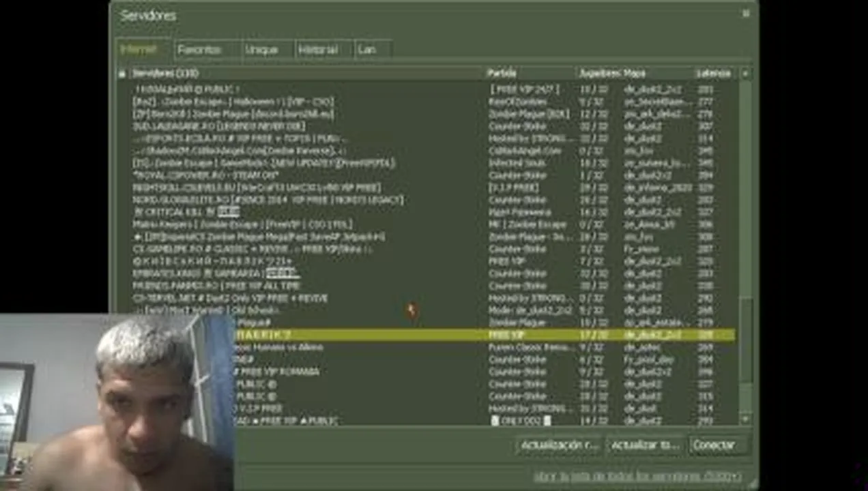Open the Historial tab
The width and height of the screenshot is (868, 491).
pyautogui.click(x=317, y=50)
